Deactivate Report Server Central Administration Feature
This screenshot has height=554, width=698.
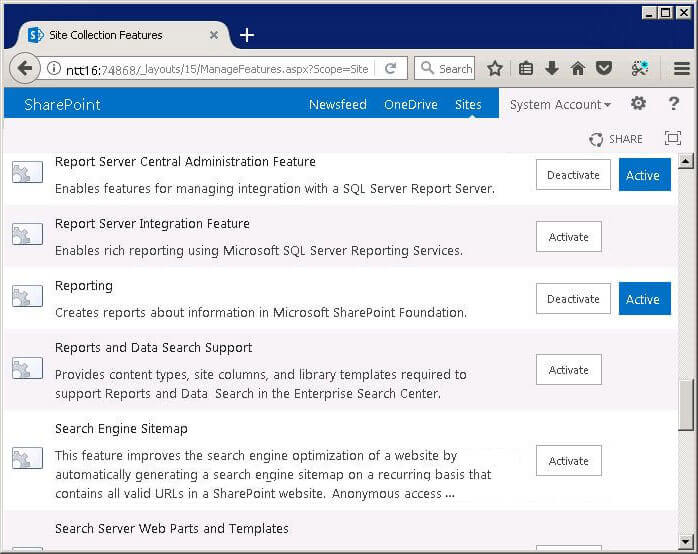[573, 175]
